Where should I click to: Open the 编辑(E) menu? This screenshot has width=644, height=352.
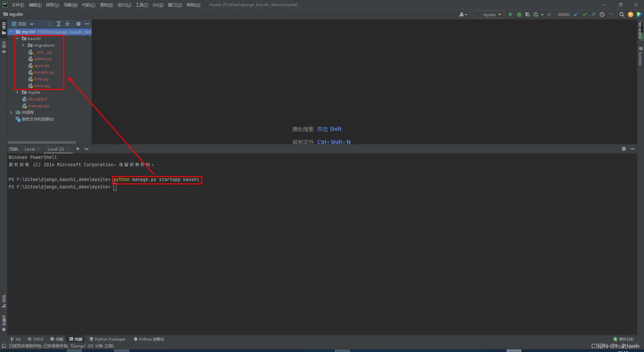click(35, 5)
